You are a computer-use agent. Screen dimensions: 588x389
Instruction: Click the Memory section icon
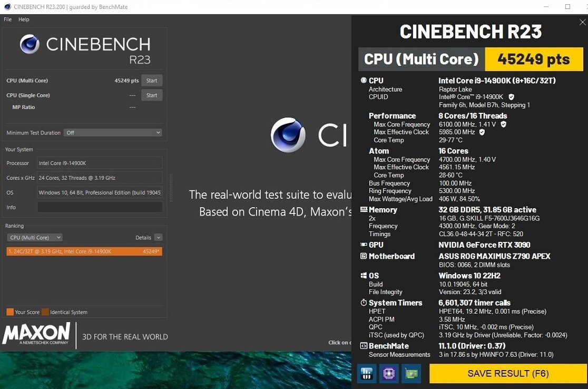(x=364, y=209)
